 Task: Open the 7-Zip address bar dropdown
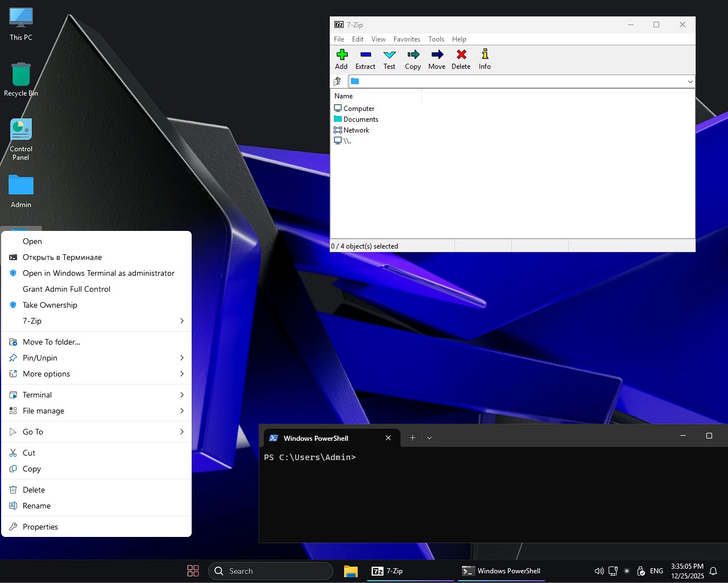[690, 81]
